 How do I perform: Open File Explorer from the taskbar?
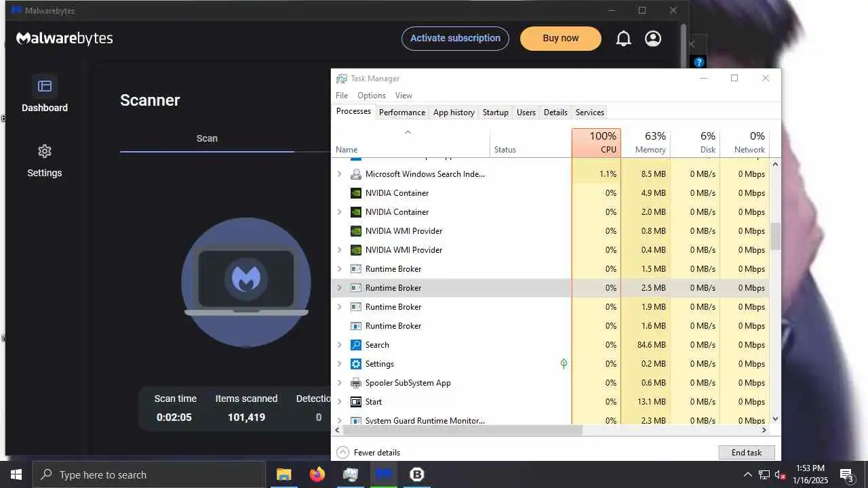[x=283, y=474]
